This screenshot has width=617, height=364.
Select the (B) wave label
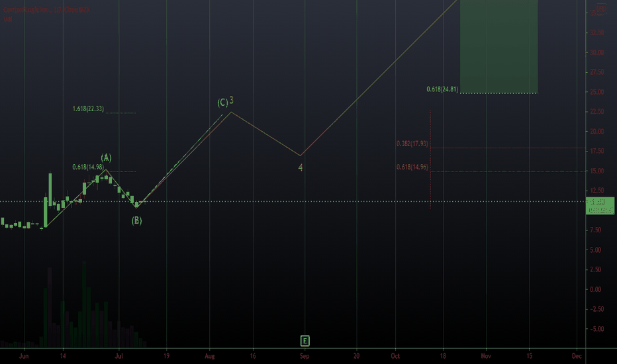[136, 221]
